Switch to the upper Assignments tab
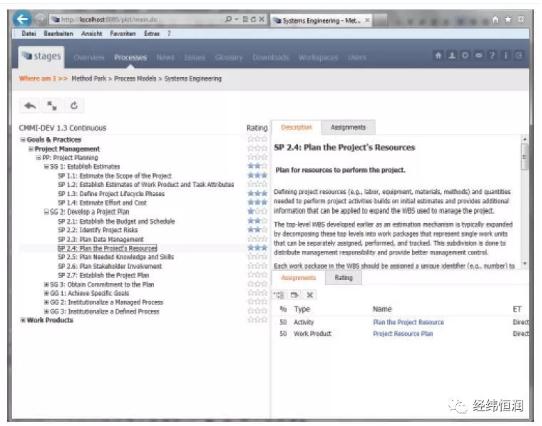The height and width of the screenshot is (426, 542). pyautogui.click(x=348, y=127)
